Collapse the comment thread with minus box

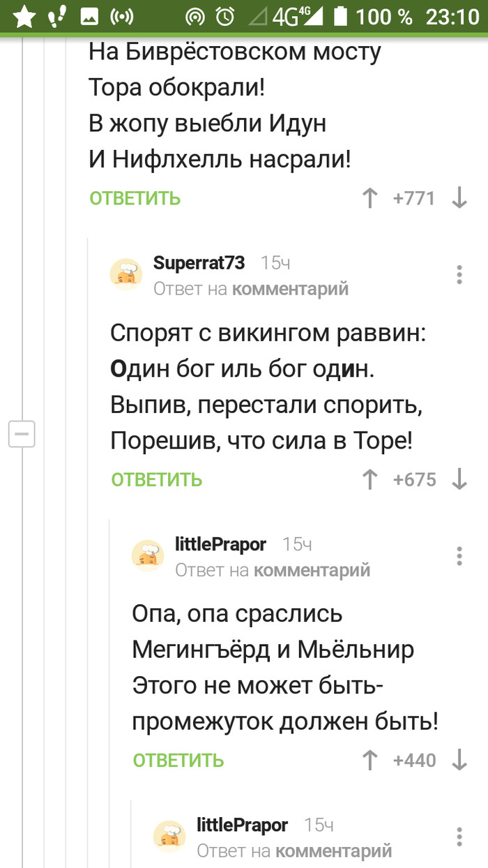point(22,434)
